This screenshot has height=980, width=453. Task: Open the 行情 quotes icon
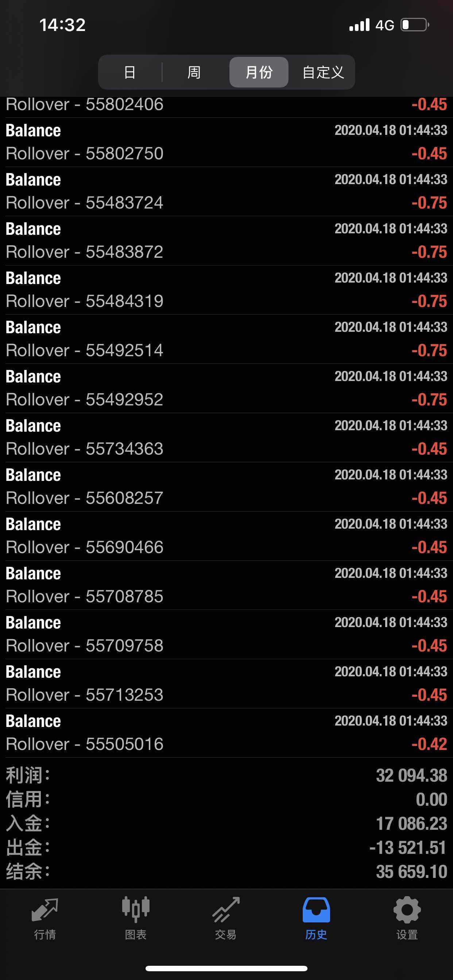pos(45,910)
